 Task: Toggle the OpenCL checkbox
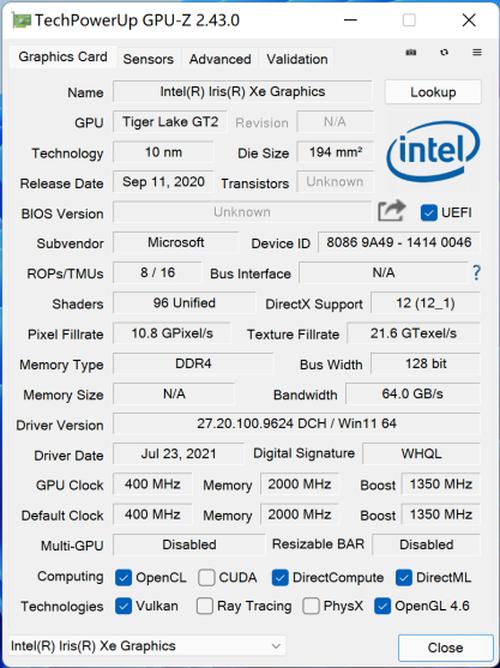click(x=123, y=578)
